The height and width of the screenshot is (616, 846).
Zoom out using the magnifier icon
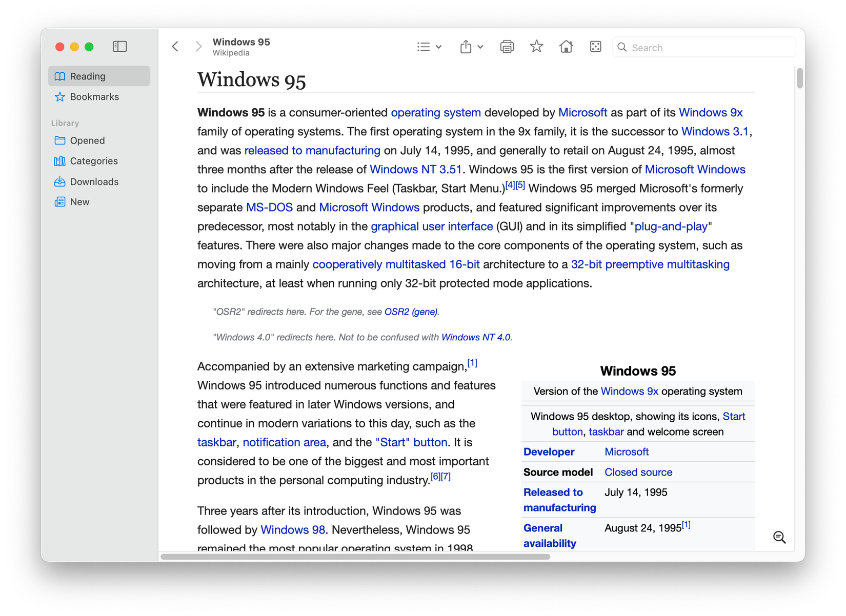coord(779,537)
